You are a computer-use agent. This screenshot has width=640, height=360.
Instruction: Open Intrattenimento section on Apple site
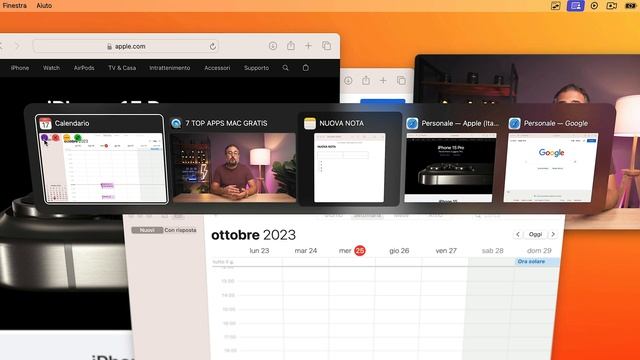(x=170, y=68)
